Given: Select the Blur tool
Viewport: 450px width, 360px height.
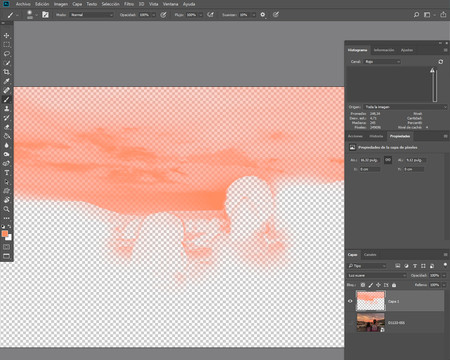Looking at the screenshot, I should 6,145.
